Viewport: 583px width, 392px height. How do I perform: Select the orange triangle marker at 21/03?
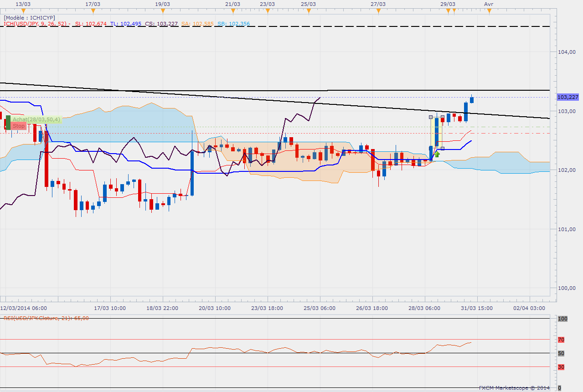(x=232, y=10)
